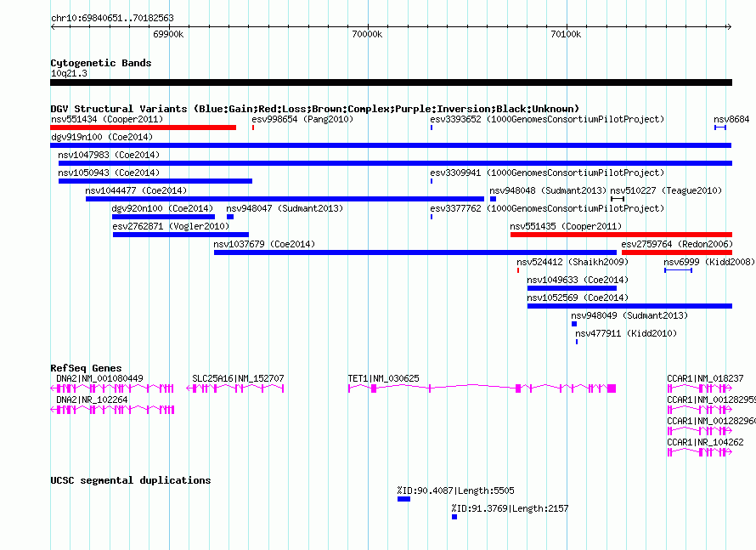The width and height of the screenshot is (756, 550).
Task: Click the 69900k ruler tick label
Action: [168, 34]
